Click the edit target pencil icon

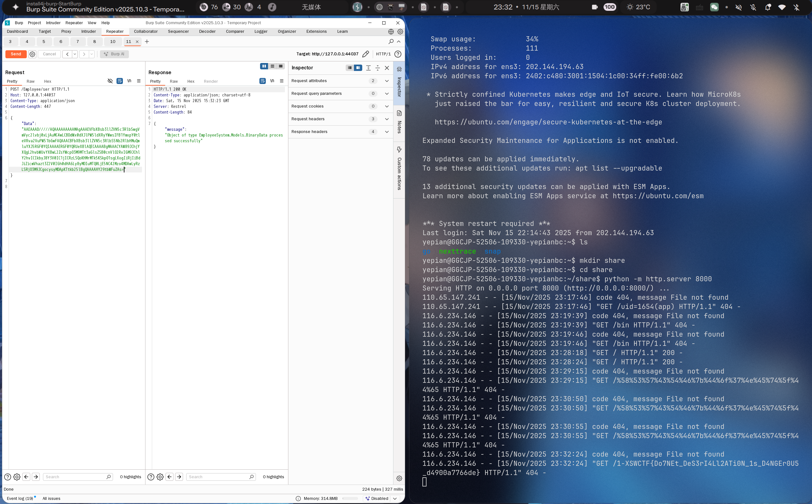[365, 54]
